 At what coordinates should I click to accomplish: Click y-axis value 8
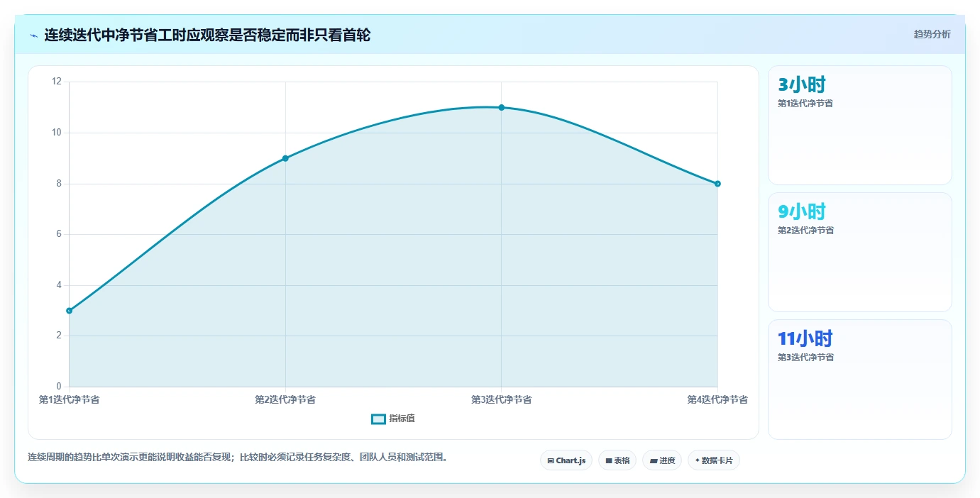click(59, 184)
